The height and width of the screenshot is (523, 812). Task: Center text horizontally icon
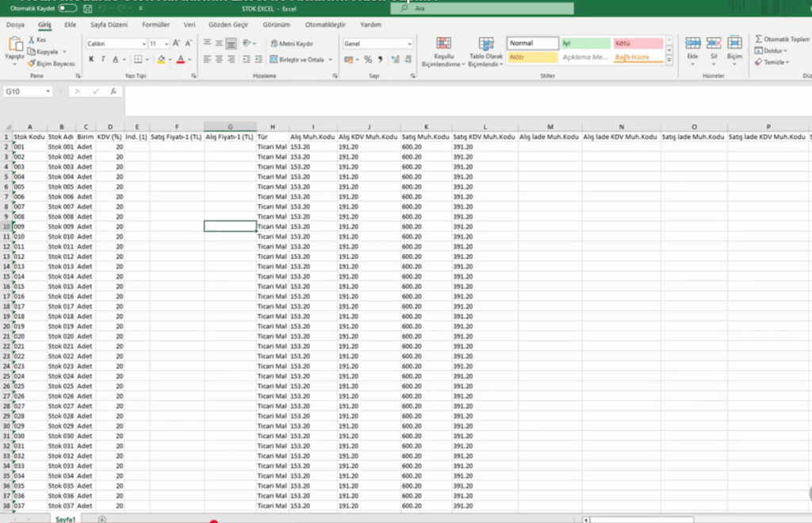tap(219, 60)
